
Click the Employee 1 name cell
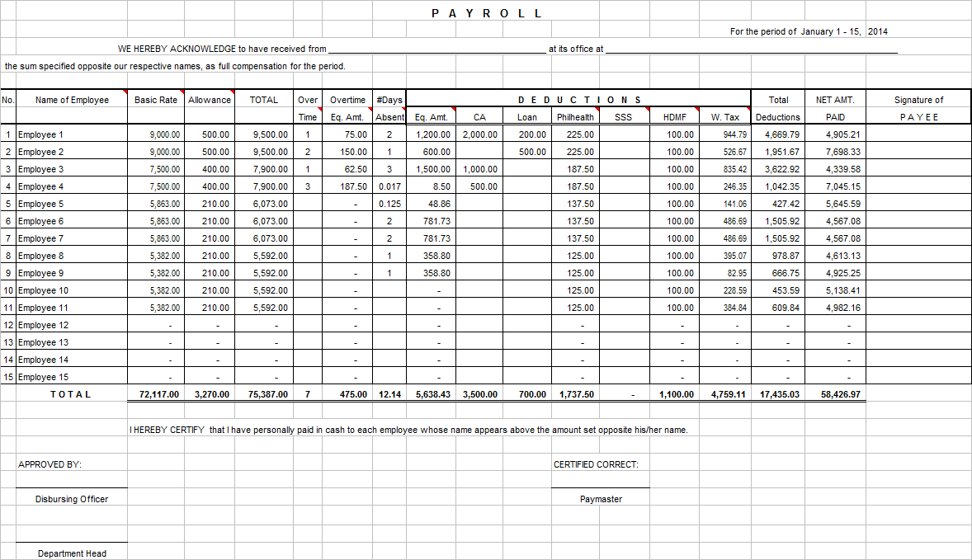72,134
